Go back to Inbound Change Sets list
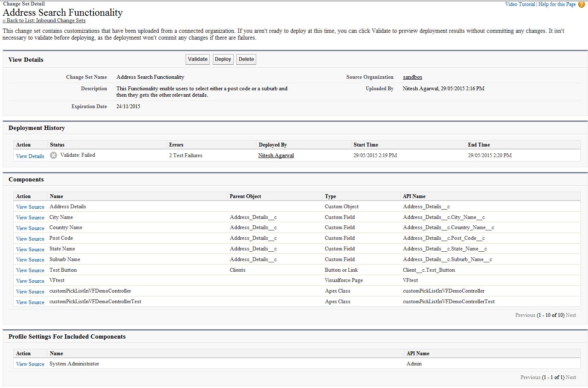Viewport: 588px width, 388px height. 44,20
